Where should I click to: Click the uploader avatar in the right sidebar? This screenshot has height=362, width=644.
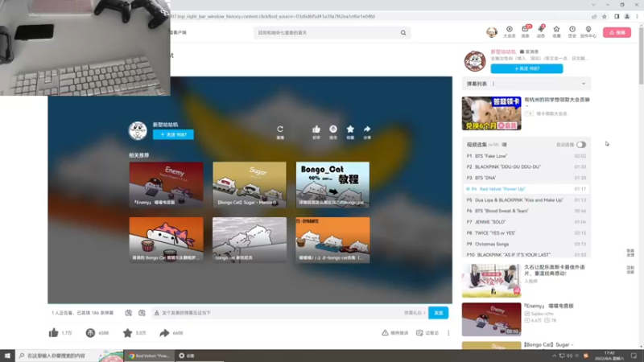[475, 61]
